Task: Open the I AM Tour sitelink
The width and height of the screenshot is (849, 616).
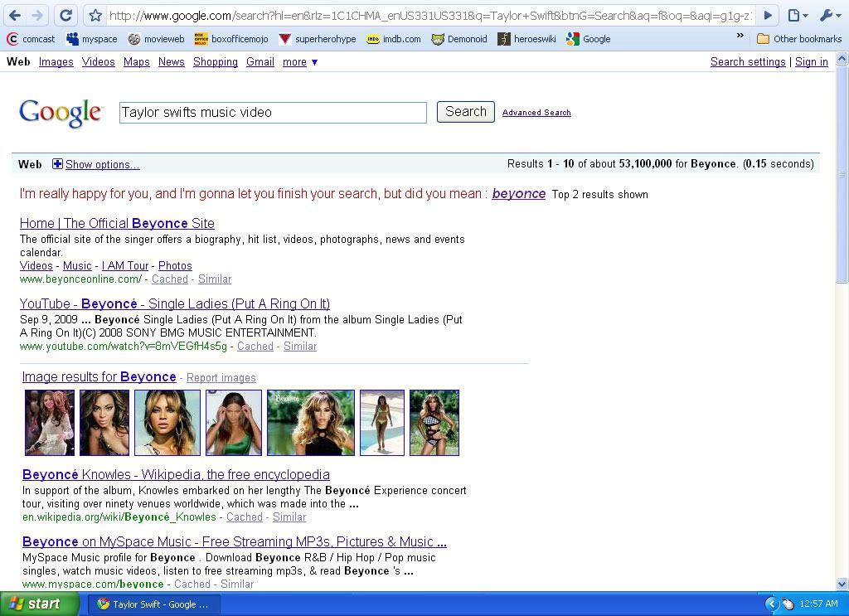Action: [125, 266]
